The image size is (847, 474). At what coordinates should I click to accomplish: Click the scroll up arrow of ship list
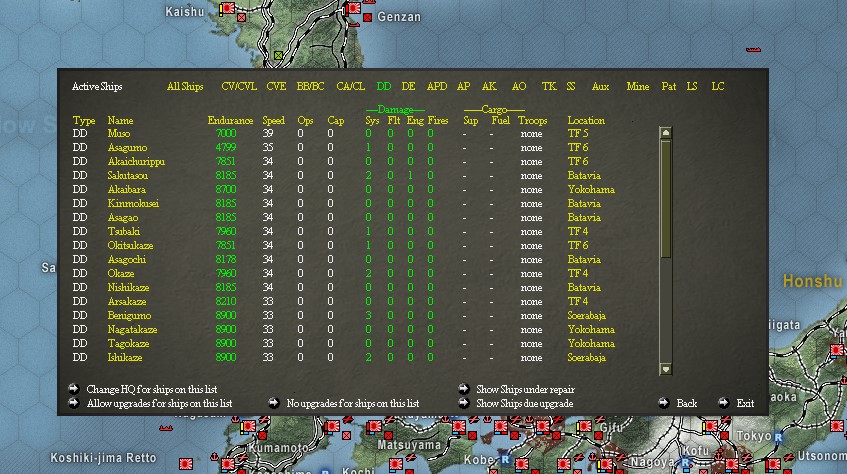coord(666,133)
